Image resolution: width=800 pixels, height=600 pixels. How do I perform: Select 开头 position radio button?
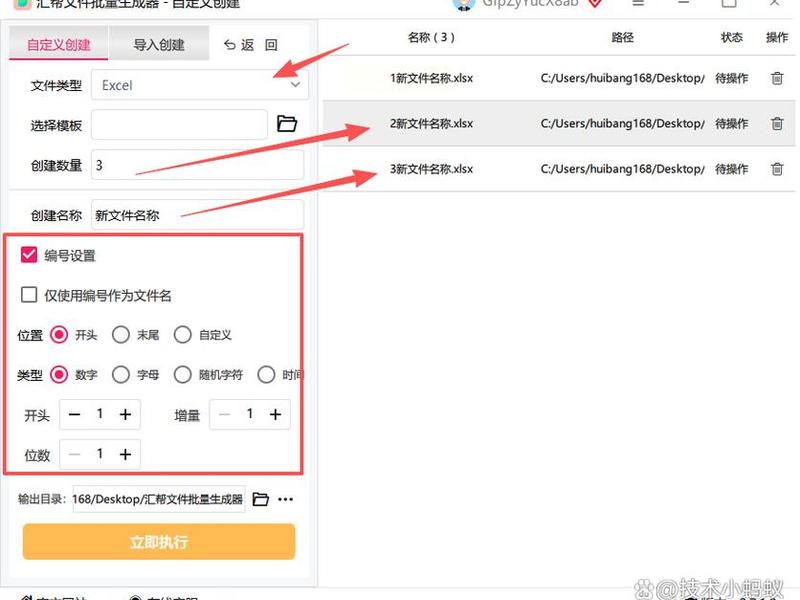(x=59, y=335)
